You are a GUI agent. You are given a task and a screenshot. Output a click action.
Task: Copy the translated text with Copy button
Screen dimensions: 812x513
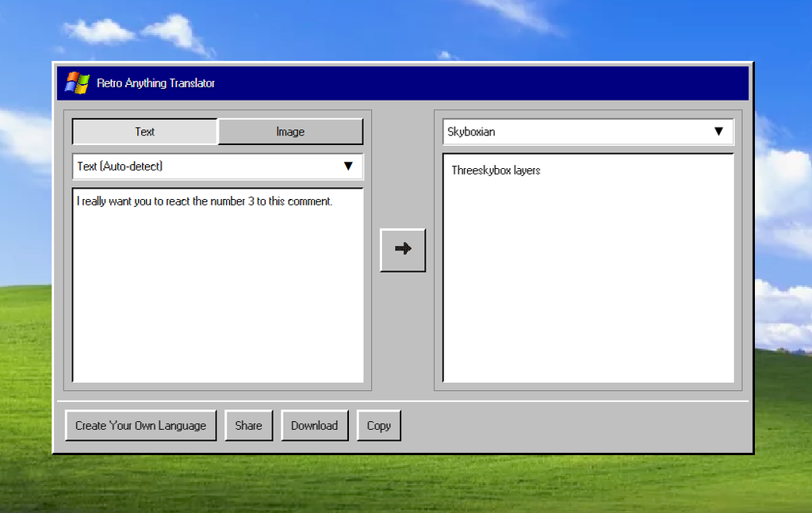(x=378, y=425)
